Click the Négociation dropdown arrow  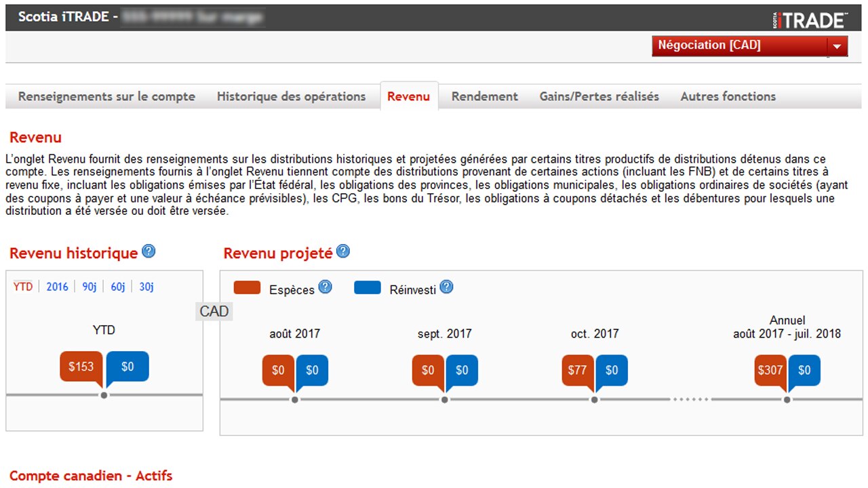837,46
